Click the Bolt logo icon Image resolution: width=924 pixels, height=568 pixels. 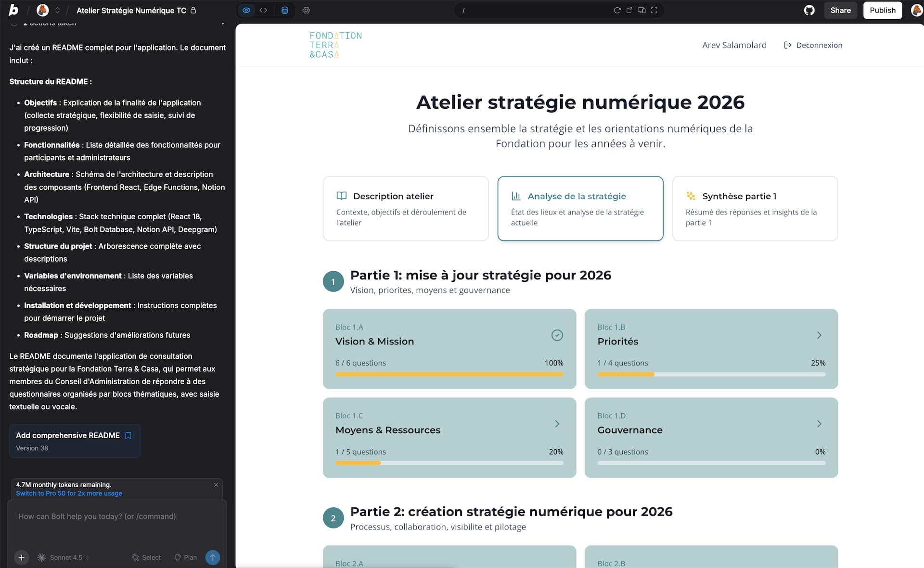point(13,10)
